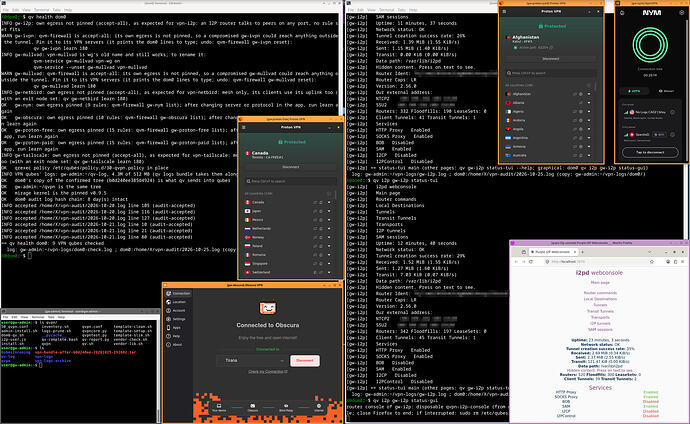Expand Netherlands servers in Proton list

pyautogui.click(x=329, y=229)
